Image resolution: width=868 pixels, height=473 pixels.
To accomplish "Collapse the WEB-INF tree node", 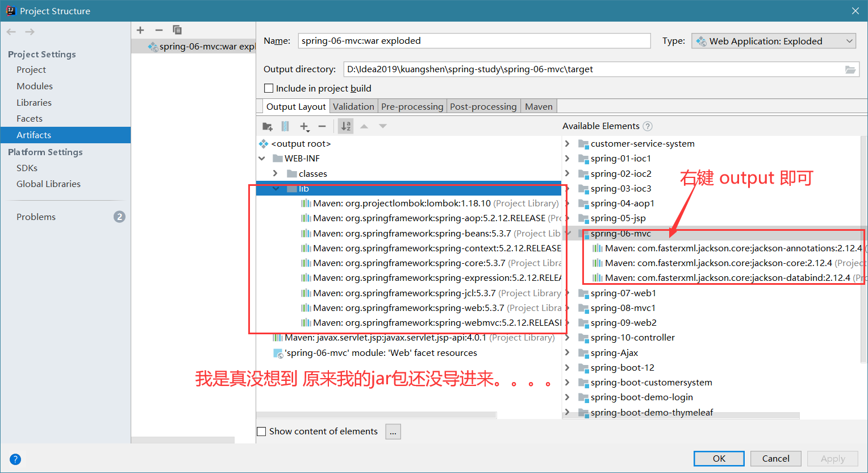I will click(x=261, y=158).
